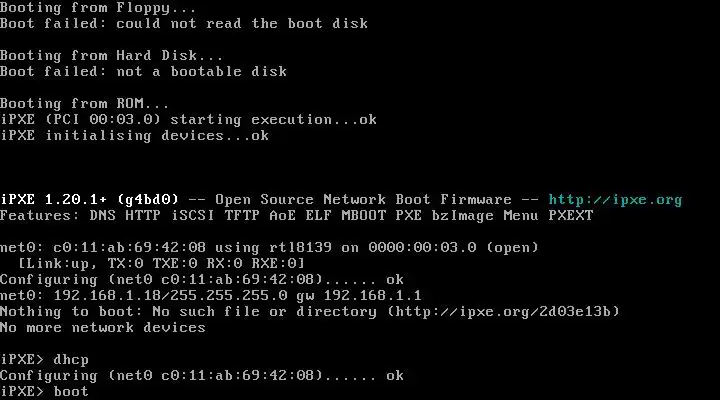
Task: Click the "iPXE> boot" command prompt line
Action: (x=45, y=392)
